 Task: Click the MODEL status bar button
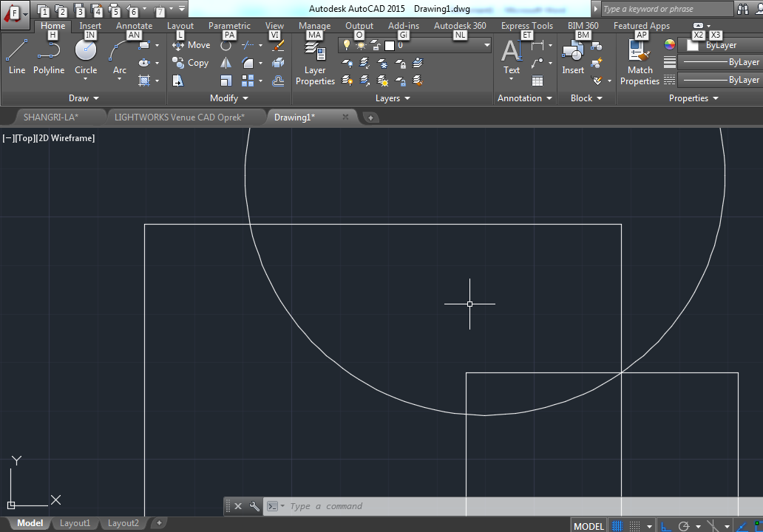click(589, 526)
